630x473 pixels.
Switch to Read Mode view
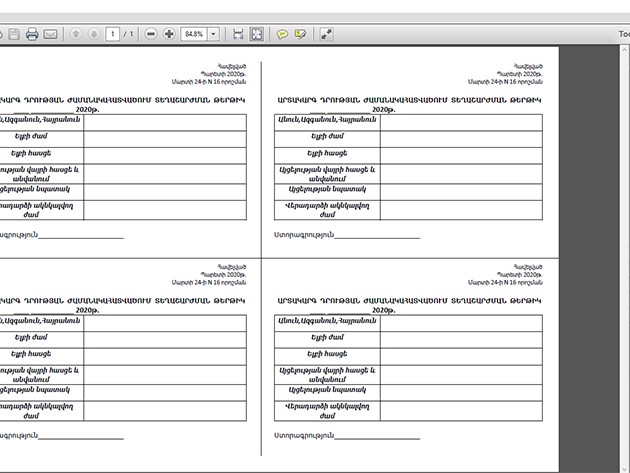pyautogui.click(x=326, y=34)
